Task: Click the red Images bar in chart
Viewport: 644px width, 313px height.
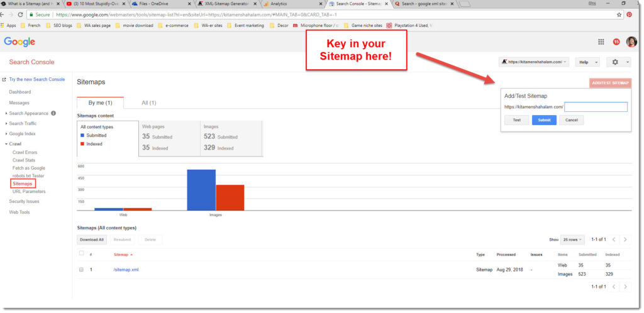Action: point(230,198)
